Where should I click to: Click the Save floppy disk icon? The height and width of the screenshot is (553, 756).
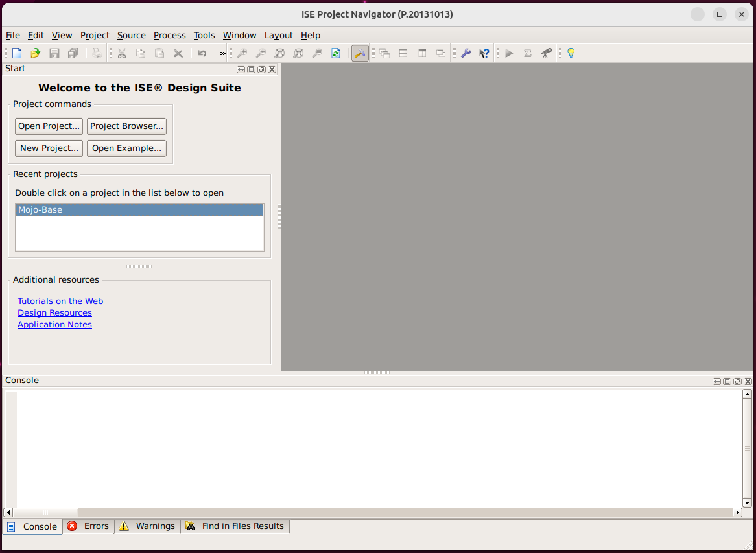(54, 53)
